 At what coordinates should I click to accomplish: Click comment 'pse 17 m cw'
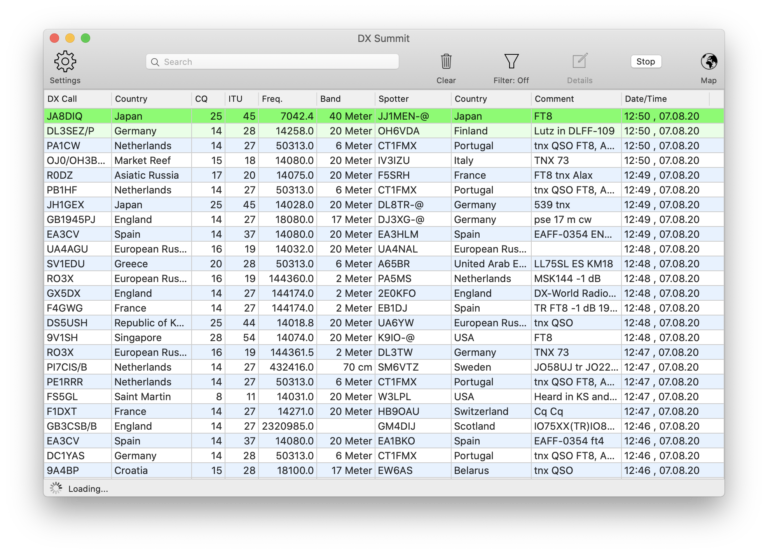click(562, 219)
